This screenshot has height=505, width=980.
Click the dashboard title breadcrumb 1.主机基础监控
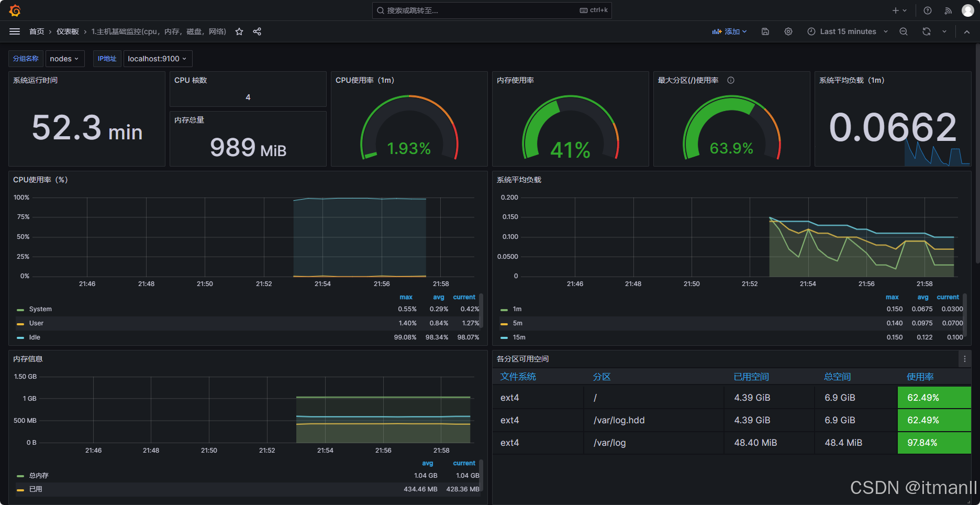click(159, 31)
